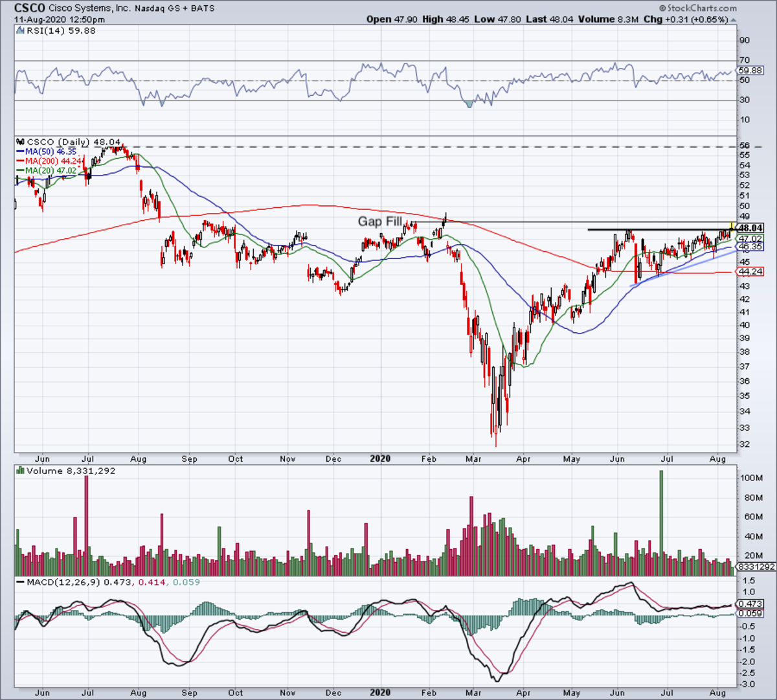Click the MA(50) 46.35 legend text
The height and width of the screenshot is (700, 777).
click(51, 152)
